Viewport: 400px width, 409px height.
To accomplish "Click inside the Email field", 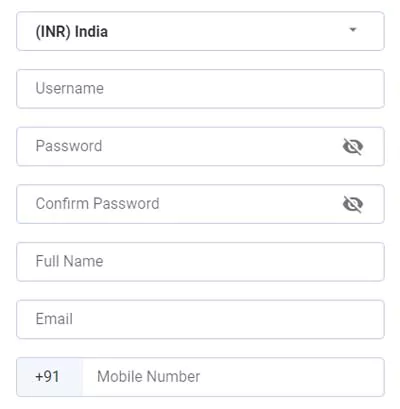I will point(200,319).
